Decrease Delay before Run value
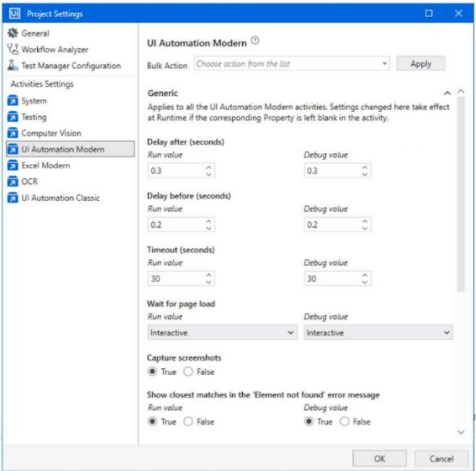The width and height of the screenshot is (476, 471). tap(209, 228)
